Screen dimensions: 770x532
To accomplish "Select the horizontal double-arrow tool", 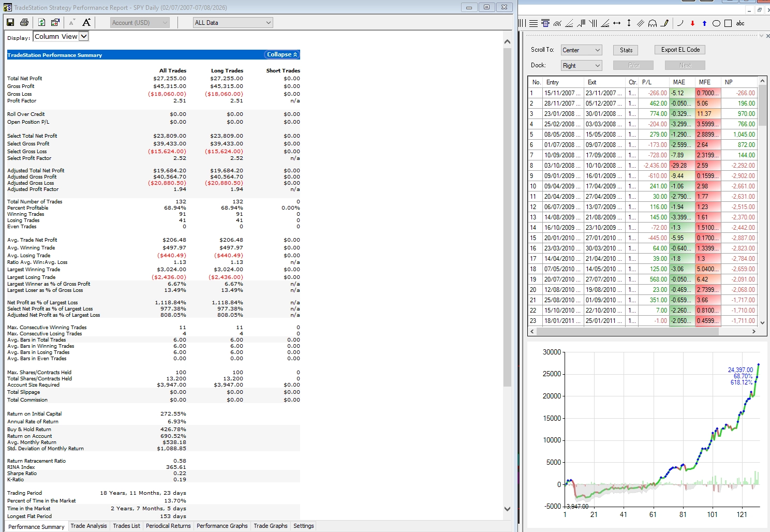I will (x=617, y=23).
